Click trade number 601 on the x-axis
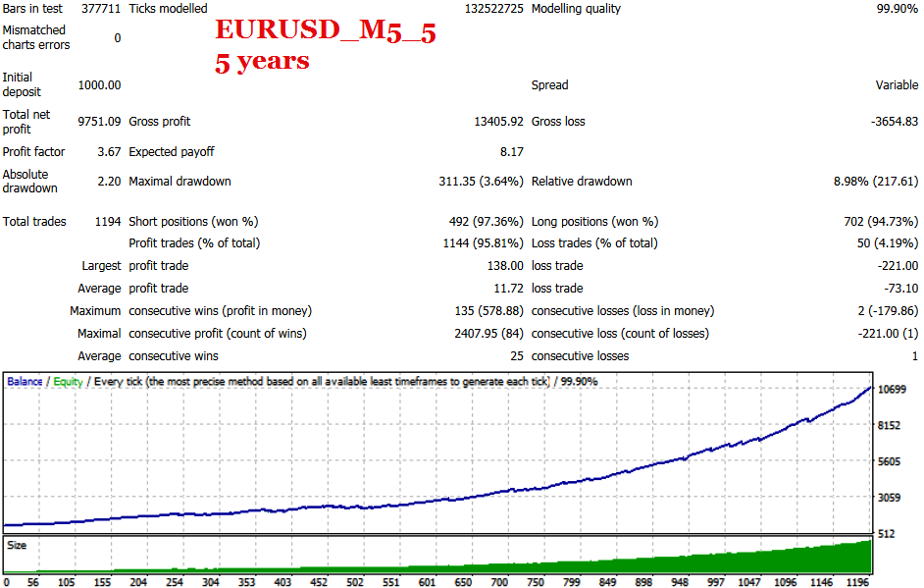924x588 pixels. 427,582
